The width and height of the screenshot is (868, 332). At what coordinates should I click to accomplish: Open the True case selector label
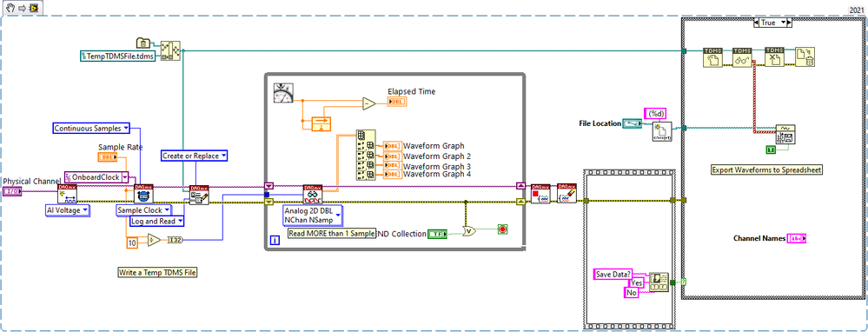point(773,23)
